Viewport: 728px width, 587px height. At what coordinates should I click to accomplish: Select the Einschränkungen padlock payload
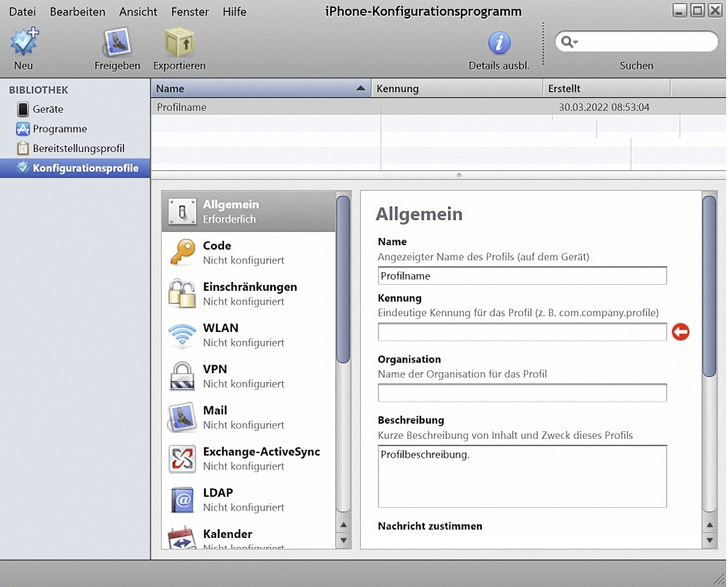182,294
